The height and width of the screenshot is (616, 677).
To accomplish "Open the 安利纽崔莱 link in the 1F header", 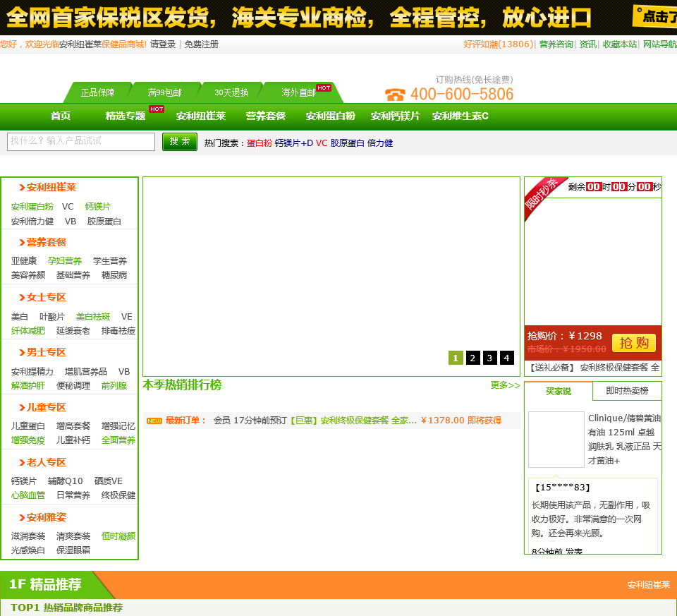I will tap(649, 585).
